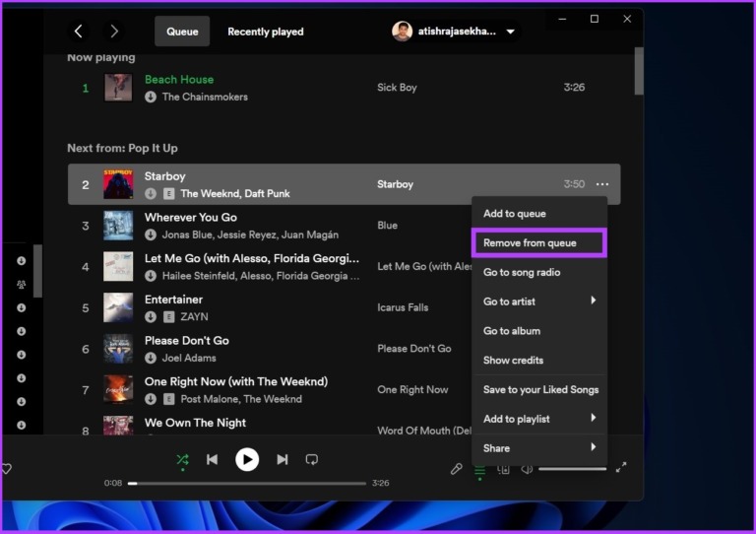The image size is (756, 534).
Task: Open the Please Don't Go album link
Action: tap(414, 348)
